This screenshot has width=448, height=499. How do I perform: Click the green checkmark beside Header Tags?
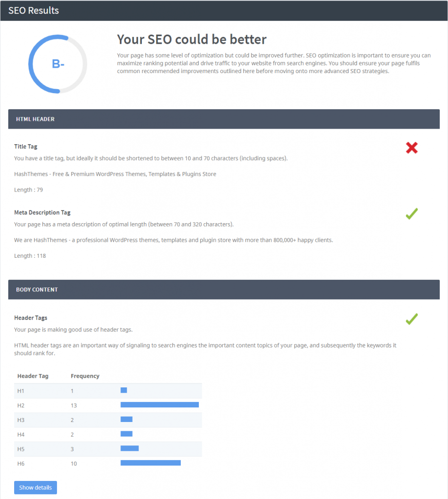point(411,319)
